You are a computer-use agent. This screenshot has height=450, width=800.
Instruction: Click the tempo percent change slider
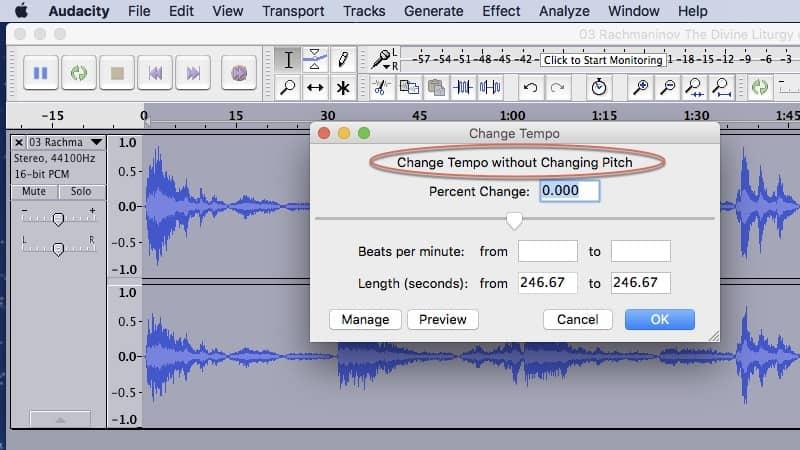click(x=514, y=220)
